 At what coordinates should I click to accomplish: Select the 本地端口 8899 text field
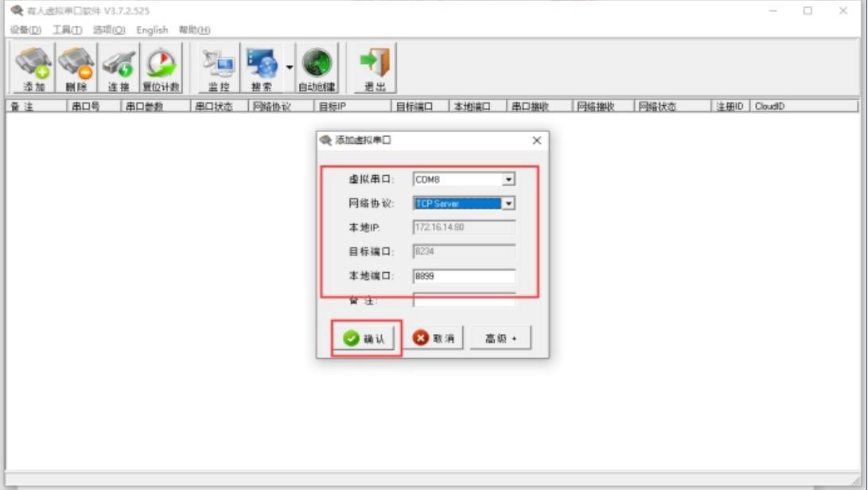click(x=464, y=276)
